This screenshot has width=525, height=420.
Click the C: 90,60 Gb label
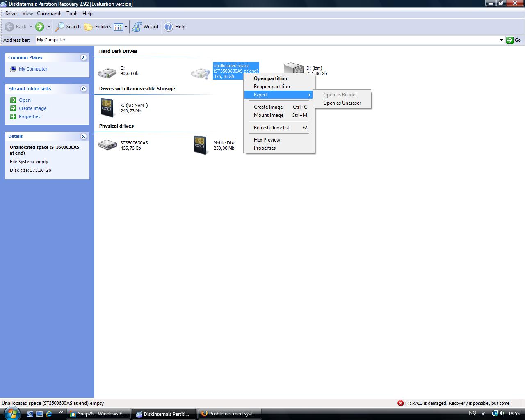129,71
